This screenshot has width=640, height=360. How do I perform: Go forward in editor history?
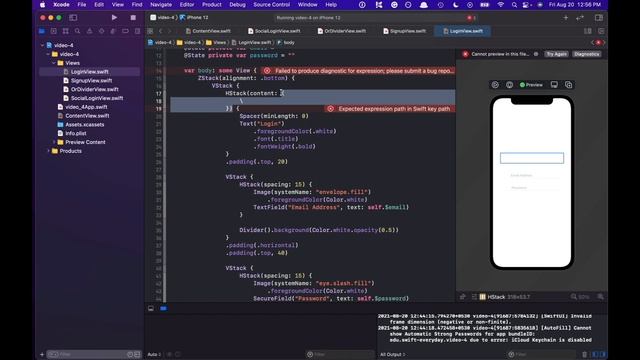coord(170,31)
